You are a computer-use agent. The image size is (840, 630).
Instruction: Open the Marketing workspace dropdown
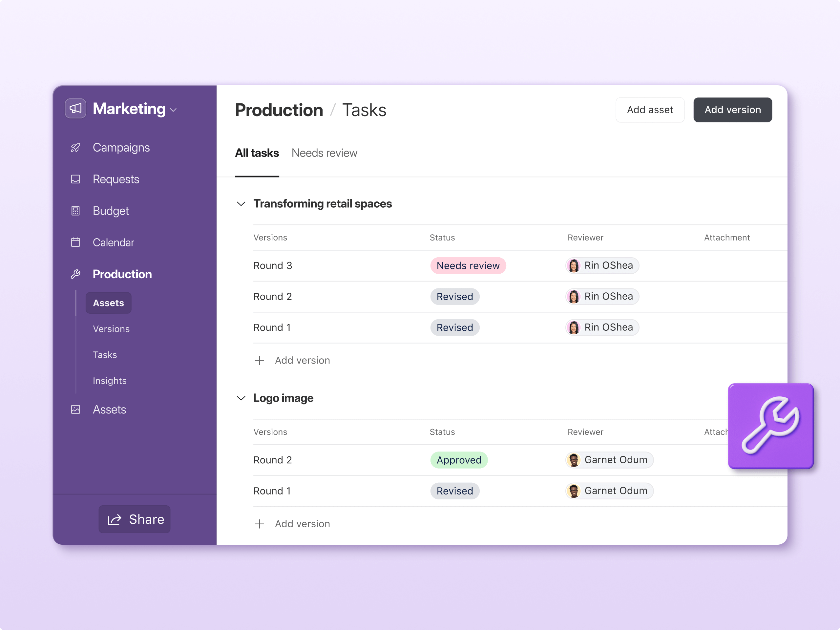pos(174,110)
